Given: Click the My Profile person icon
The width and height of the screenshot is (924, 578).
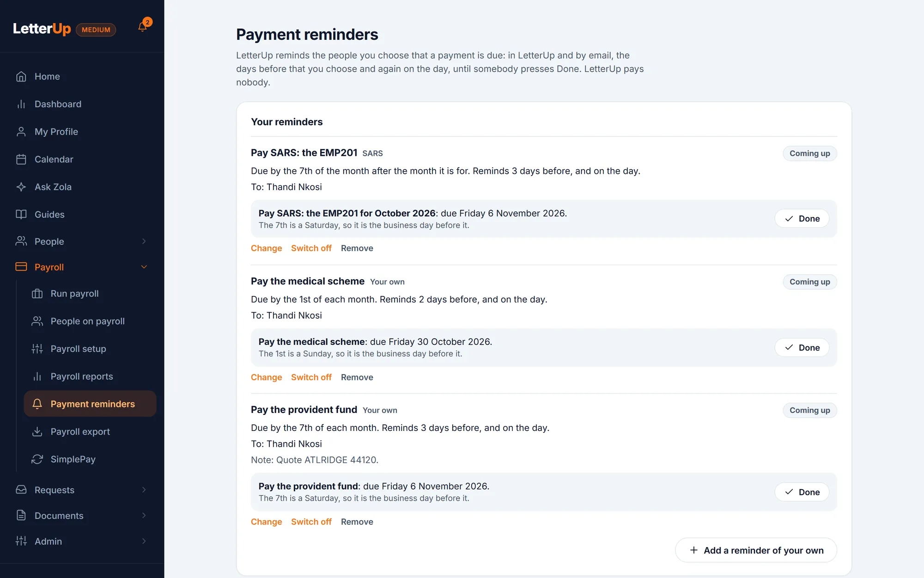Looking at the screenshot, I should [21, 132].
